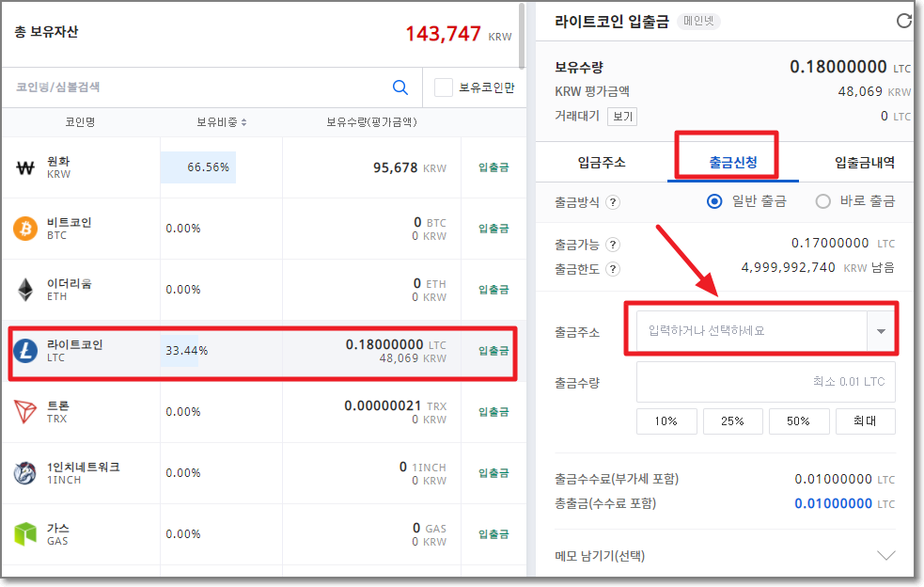The image size is (924, 587).
Task: Focus the 출금수량 amount input field
Action: tap(765, 382)
